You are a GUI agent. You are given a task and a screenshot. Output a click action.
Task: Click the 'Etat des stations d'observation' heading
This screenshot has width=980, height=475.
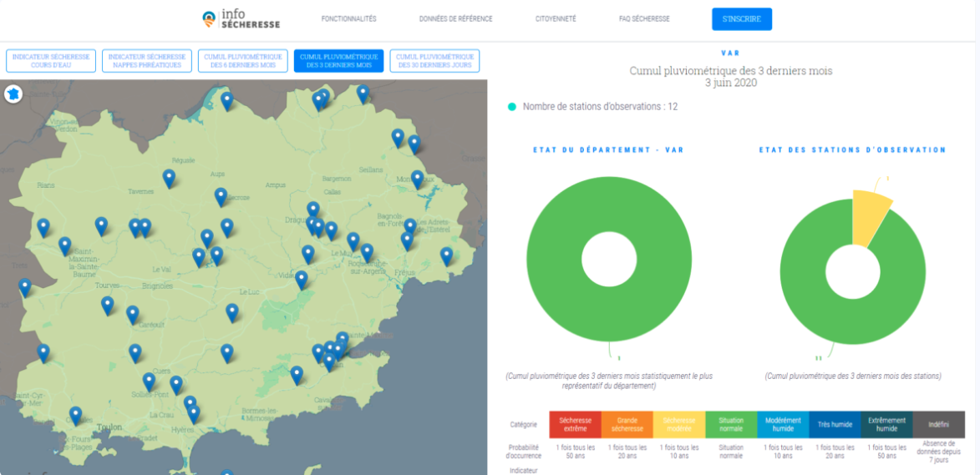point(852,150)
